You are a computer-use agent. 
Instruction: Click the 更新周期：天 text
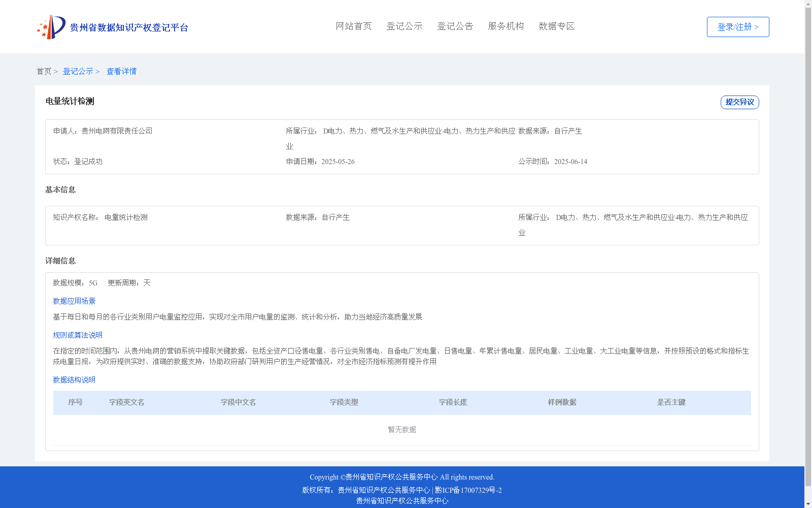(x=129, y=283)
